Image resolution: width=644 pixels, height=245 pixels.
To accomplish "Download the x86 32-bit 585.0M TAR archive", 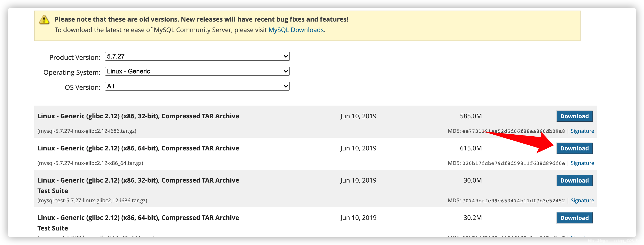I will click(574, 116).
